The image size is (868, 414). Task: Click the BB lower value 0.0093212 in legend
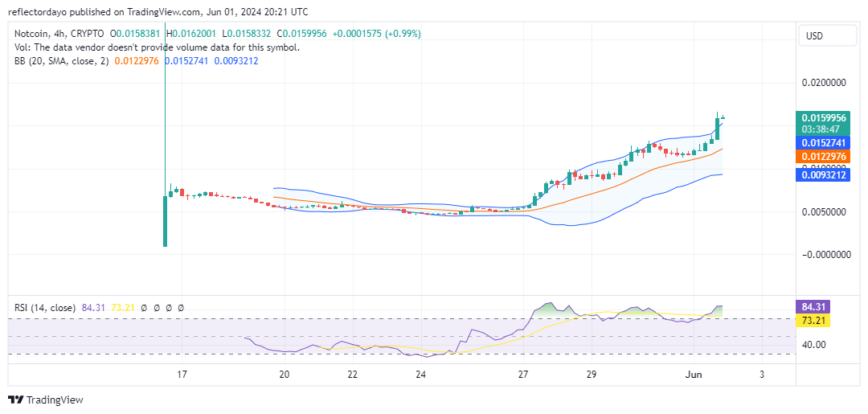click(235, 61)
